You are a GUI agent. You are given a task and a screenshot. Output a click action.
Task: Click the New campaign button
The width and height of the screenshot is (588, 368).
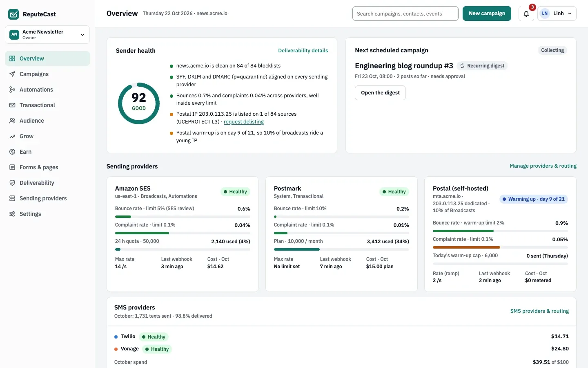click(x=487, y=13)
